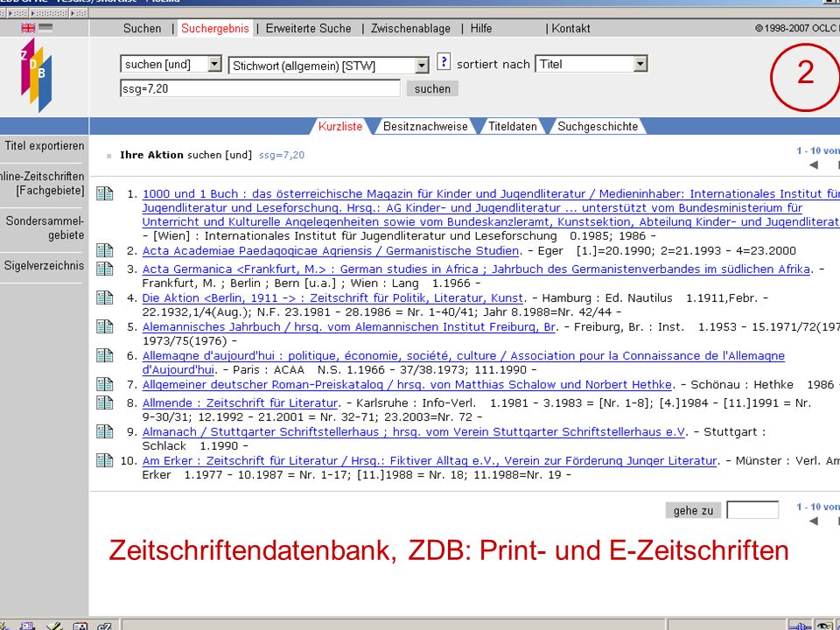
Task: Open the Sondersammelgebiete sidebar link
Action: [45, 227]
